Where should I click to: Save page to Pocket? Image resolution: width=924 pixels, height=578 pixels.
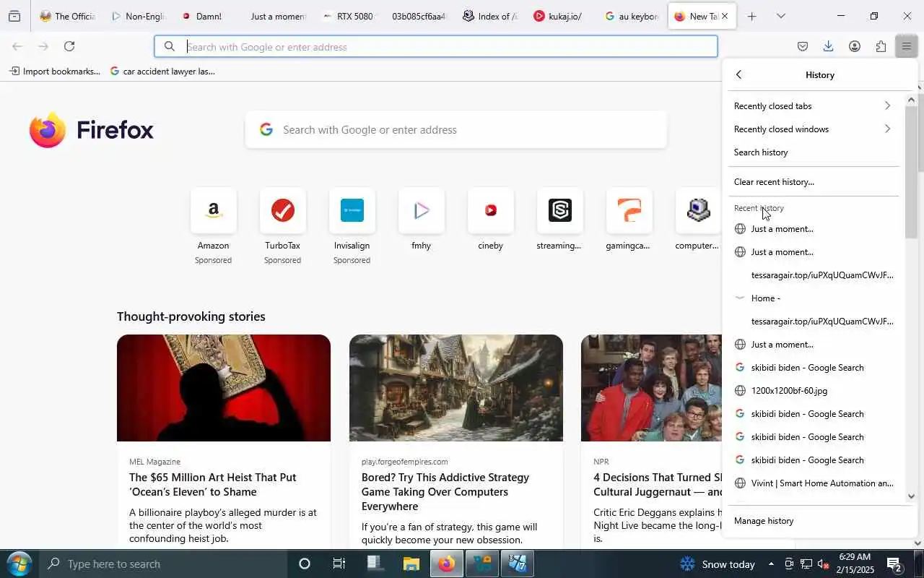pyautogui.click(x=803, y=46)
